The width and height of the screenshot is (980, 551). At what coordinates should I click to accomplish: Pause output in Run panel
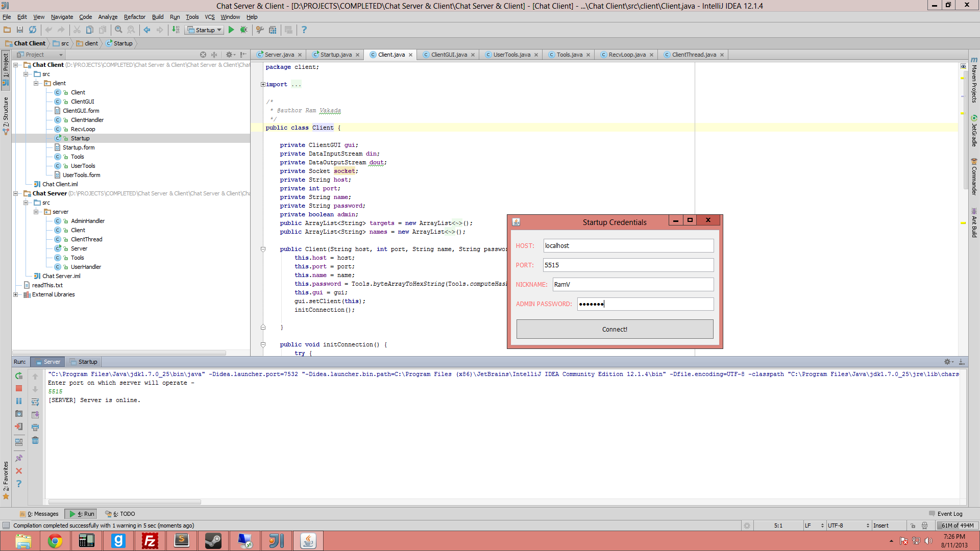point(19,402)
